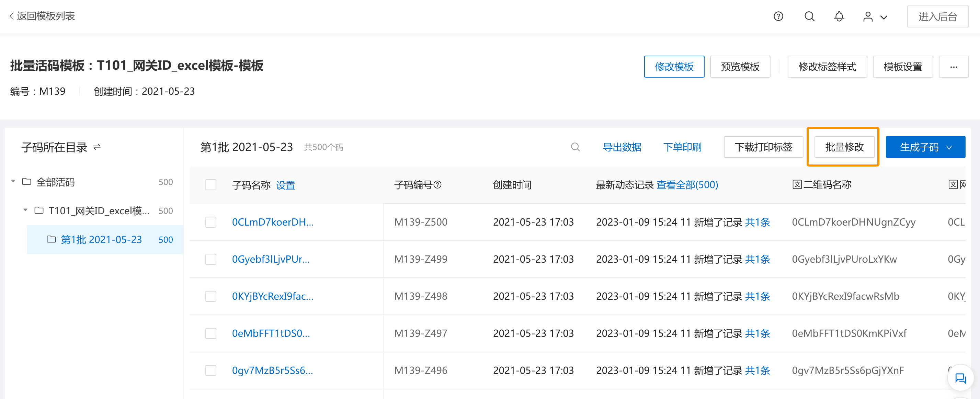The width and height of the screenshot is (980, 399).
Task: Open sub-code 0KYjBYcRexI9fac...
Action: 273,296
